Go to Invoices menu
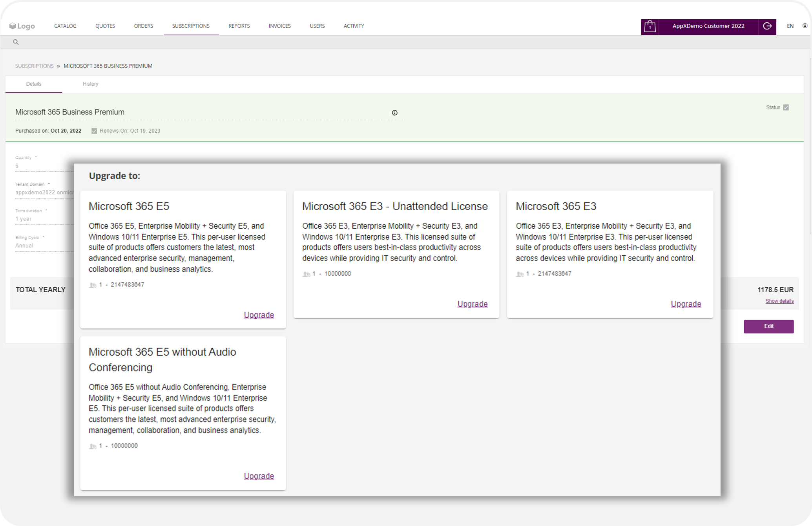812x526 pixels. 280,26
